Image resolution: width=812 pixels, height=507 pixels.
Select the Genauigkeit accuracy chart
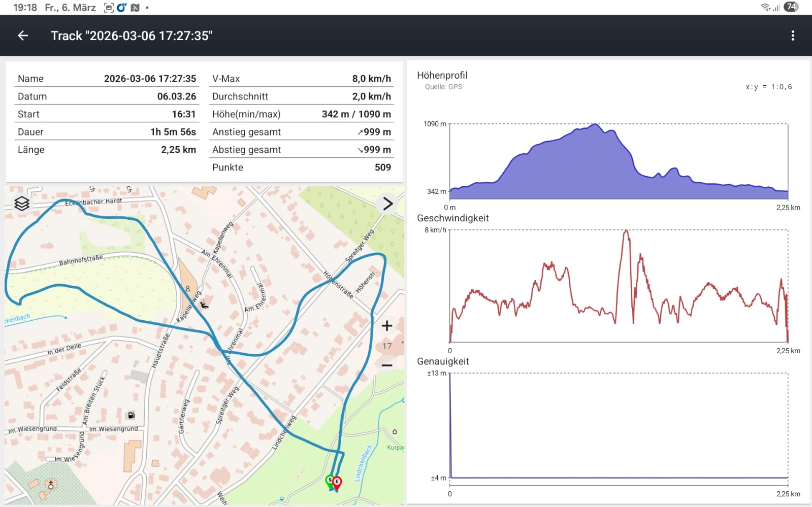click(x=618, y=425)
